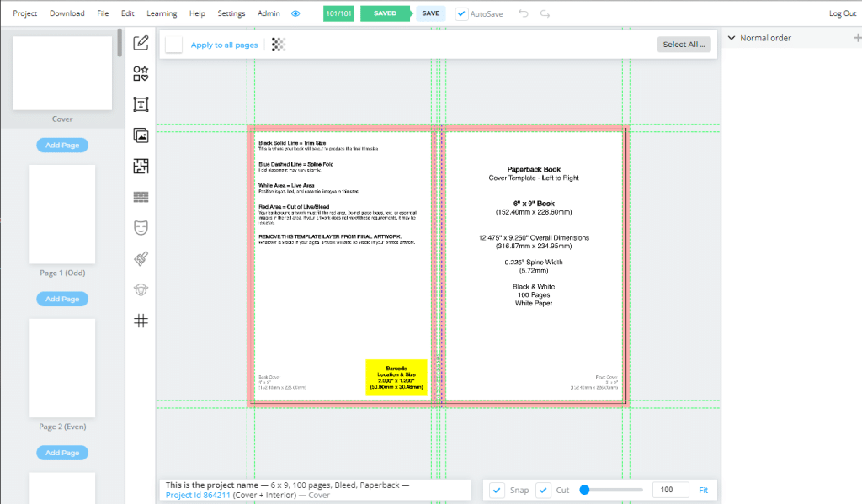Open the Learning menu
The height and width of the screenshot is (504, 862).
tap(162, 14)
